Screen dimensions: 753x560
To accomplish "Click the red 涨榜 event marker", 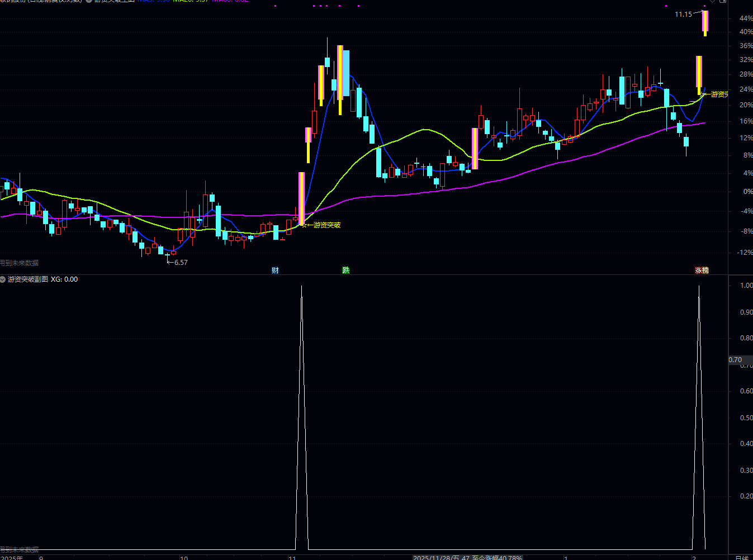I will click(702, 270).
